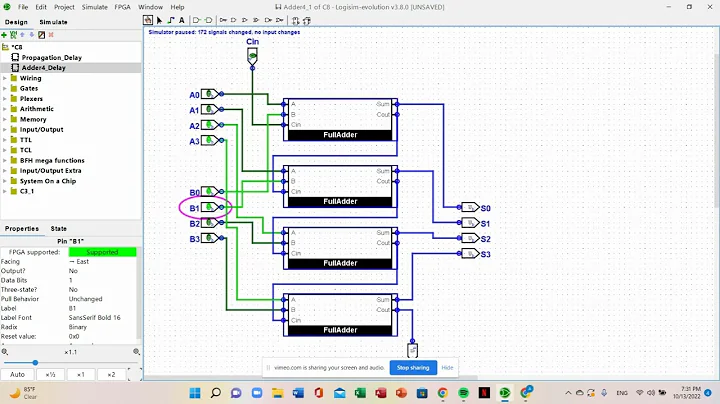Open the Simulate menu
Image resolution: width=720 pixels, height=404 pixels.
[x=95, y=7]
